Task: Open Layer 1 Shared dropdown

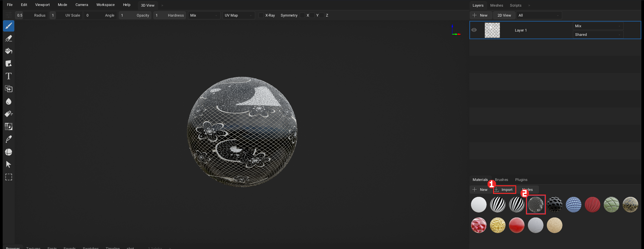Action: (598, 35)
